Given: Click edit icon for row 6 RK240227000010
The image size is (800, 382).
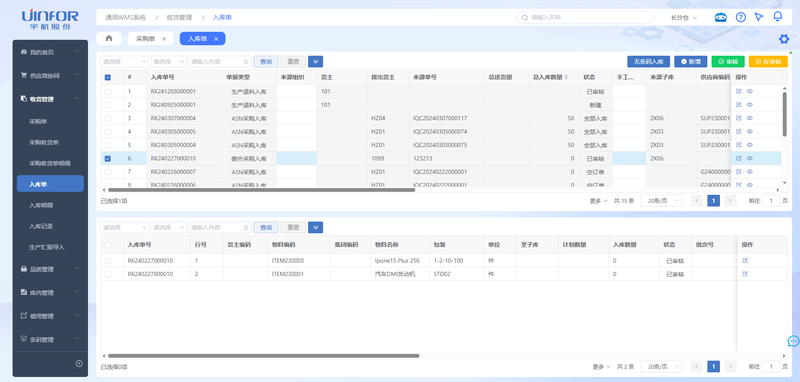Looking at the screenshot, I should pos(738,158).
